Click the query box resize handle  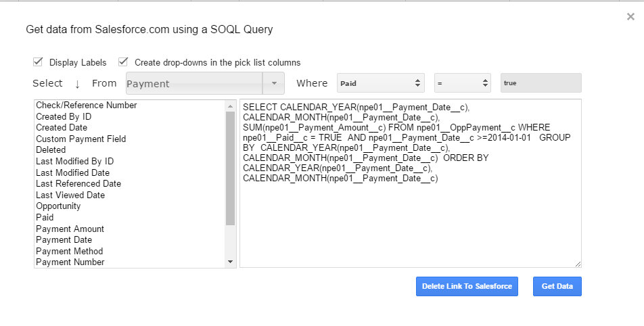point(578,264)
